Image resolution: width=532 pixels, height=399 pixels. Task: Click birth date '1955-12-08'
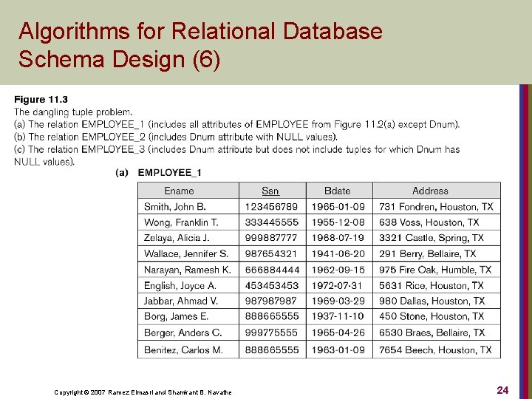(x=338, y=222)
